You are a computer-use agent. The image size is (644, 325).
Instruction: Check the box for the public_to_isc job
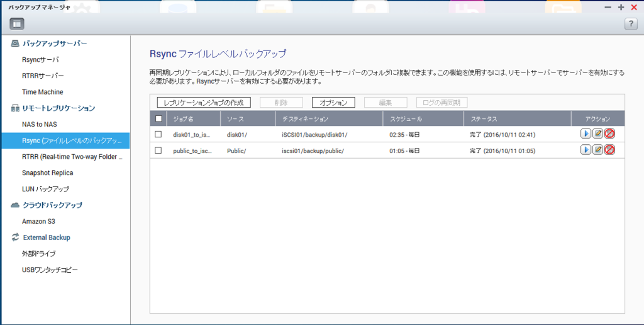coord(158,151)
